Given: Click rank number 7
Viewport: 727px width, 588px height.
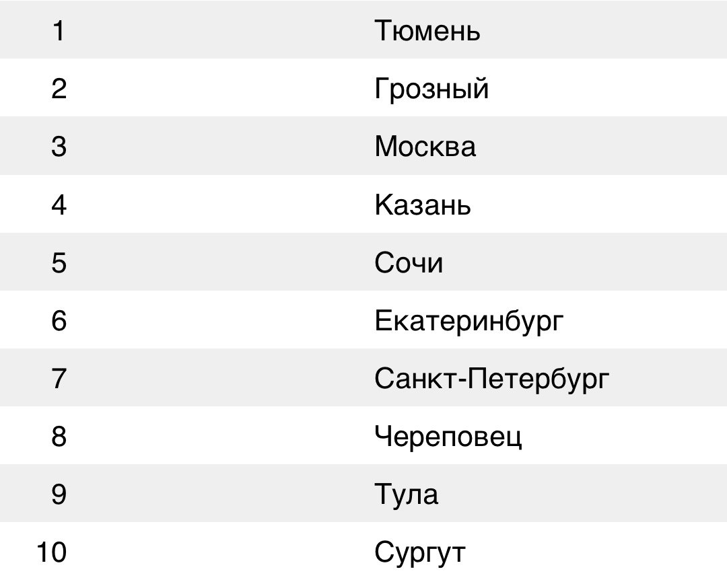Looking at the screenshot, I should pos(59,378).
